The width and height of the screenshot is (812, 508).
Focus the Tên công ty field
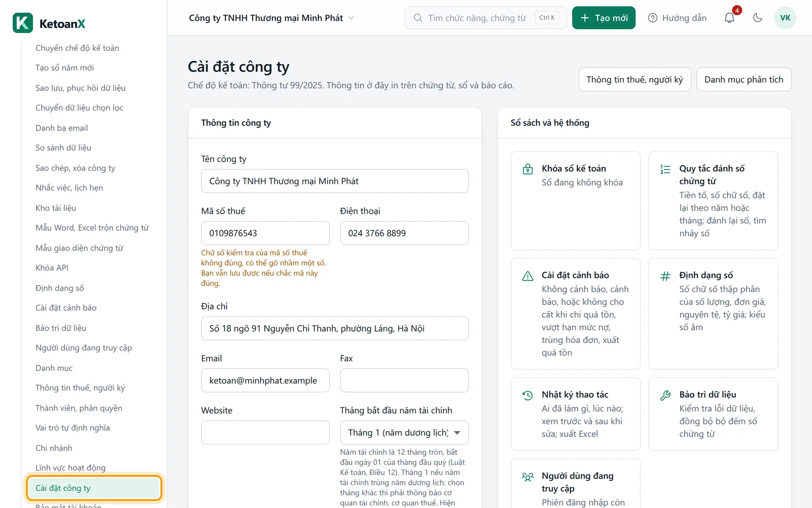334,181
